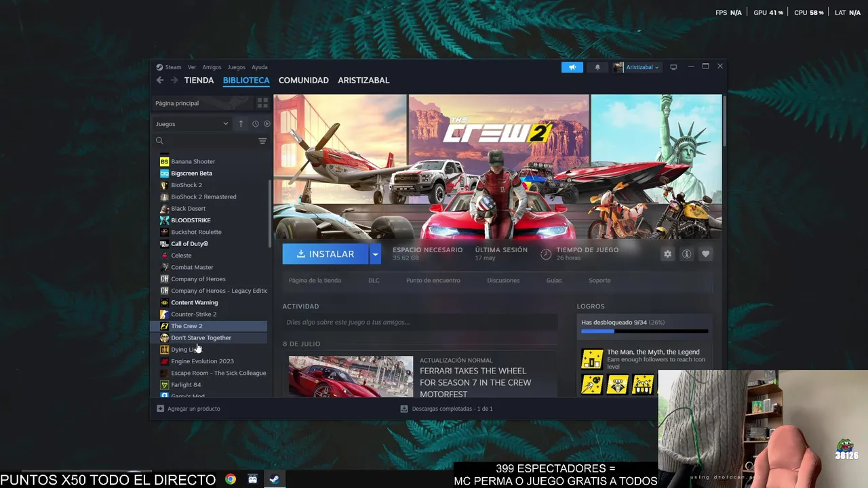Show The Crew 2 game information icon
The height and width of the screenshot is (488, 868).
pyautogui.click(x=686, y=253)
